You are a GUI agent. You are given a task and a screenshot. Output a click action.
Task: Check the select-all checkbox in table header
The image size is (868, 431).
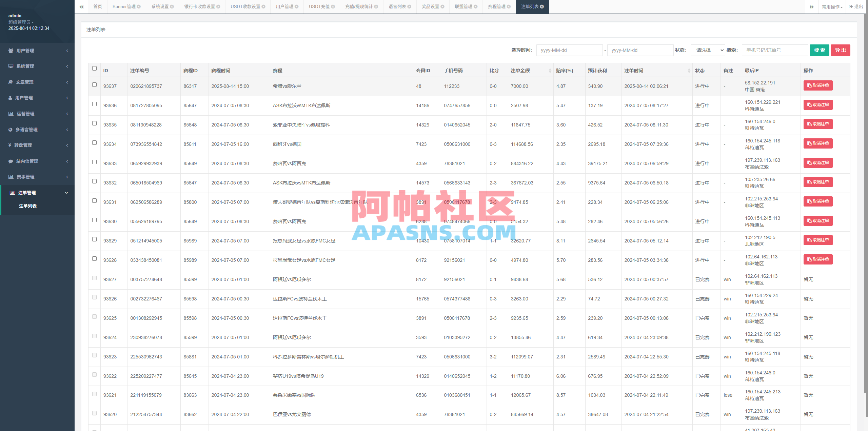pos(94,68)
